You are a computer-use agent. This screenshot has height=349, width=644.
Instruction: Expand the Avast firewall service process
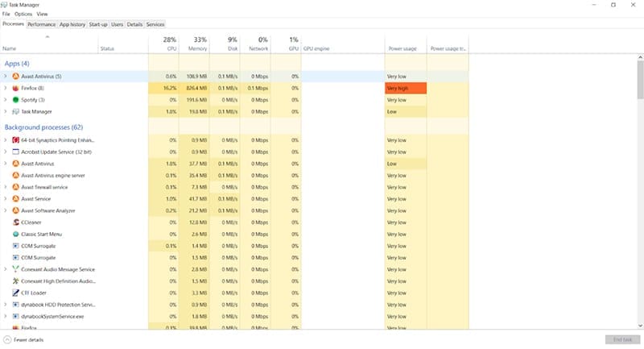pos(6,187)
